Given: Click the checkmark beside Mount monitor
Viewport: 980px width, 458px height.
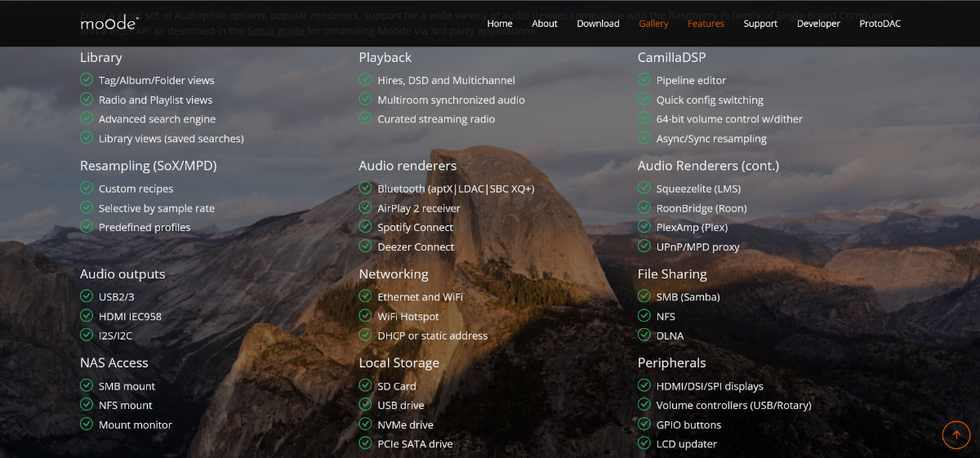Looking at the screenshot, I should (x=87, y=424).
